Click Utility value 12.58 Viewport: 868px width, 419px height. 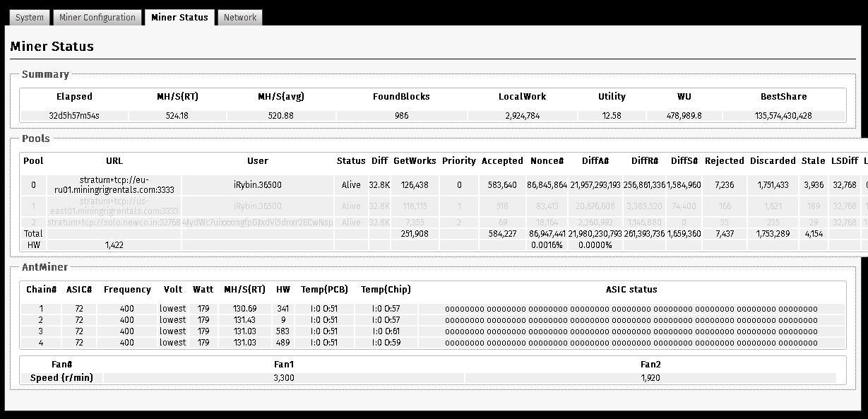pyautogui.click(x=612, y=116)
